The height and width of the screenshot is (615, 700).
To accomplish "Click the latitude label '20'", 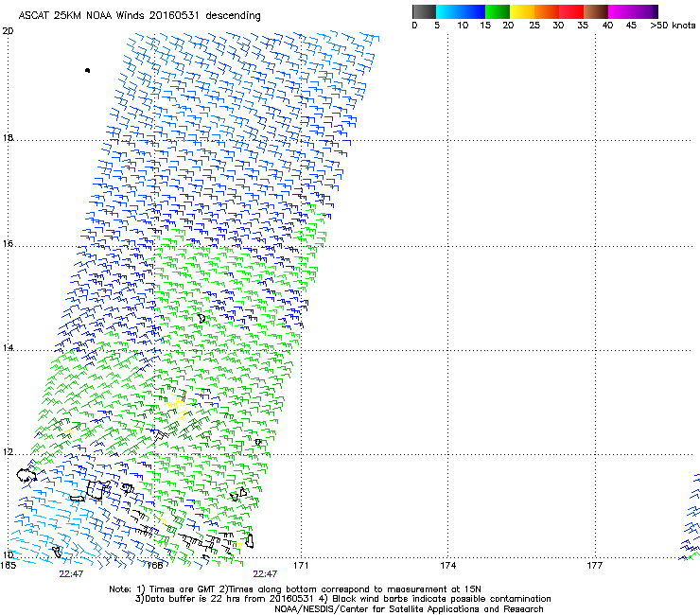I will click(x=8, y=31).
